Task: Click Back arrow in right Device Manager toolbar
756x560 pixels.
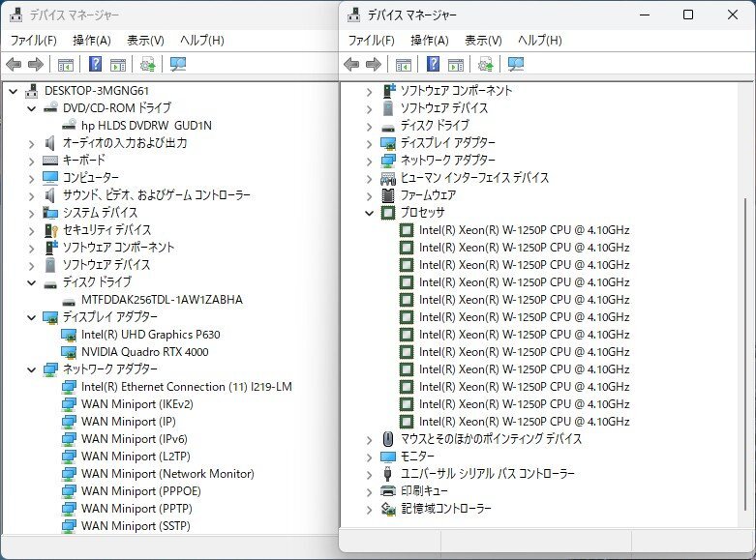Action: [x=351, y=64]
